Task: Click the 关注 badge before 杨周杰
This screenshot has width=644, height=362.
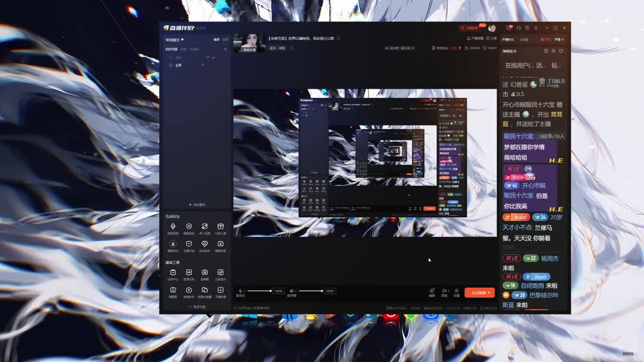Action: [512, 258]
